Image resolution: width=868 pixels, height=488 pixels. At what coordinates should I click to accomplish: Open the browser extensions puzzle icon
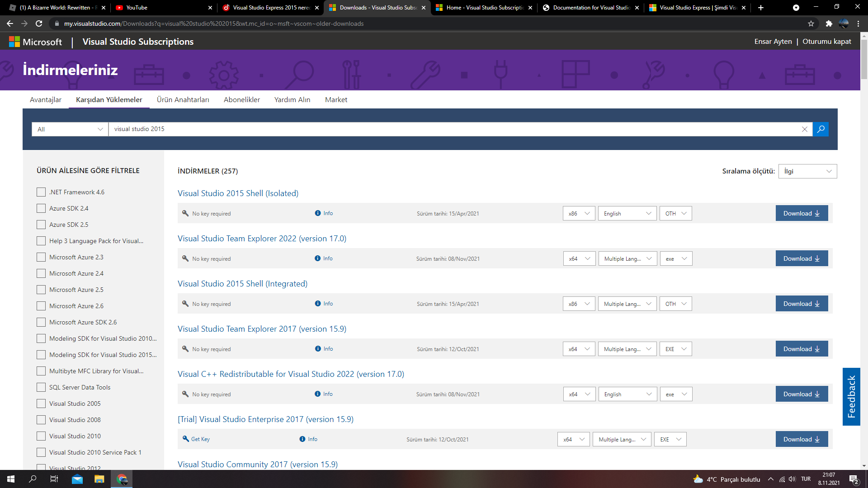tap(829, 23)
